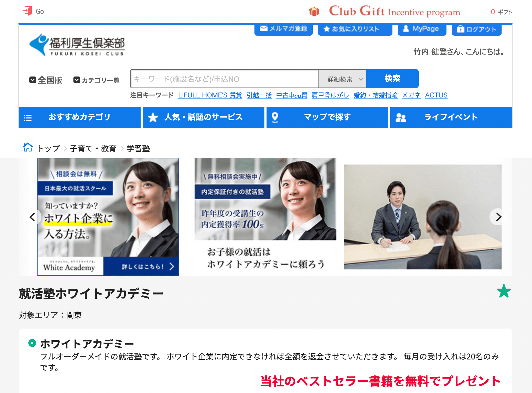Click the home icon in breadcrumb
The height and width of the screenshot is (393, 532).
click(x=28, y=148)
